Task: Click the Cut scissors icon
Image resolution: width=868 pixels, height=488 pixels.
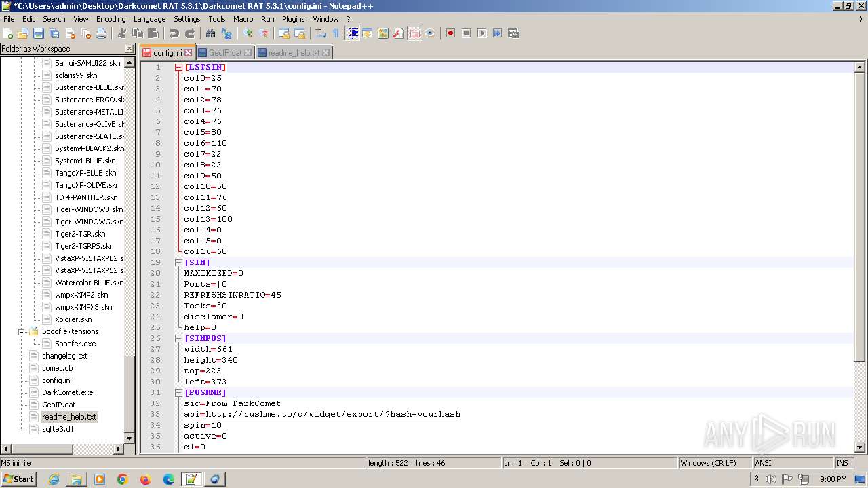Action: tap(122, 33)
